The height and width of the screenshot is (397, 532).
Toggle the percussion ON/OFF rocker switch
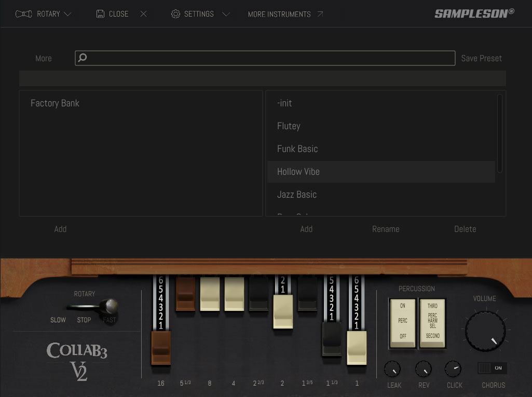(x=402, y=323)
